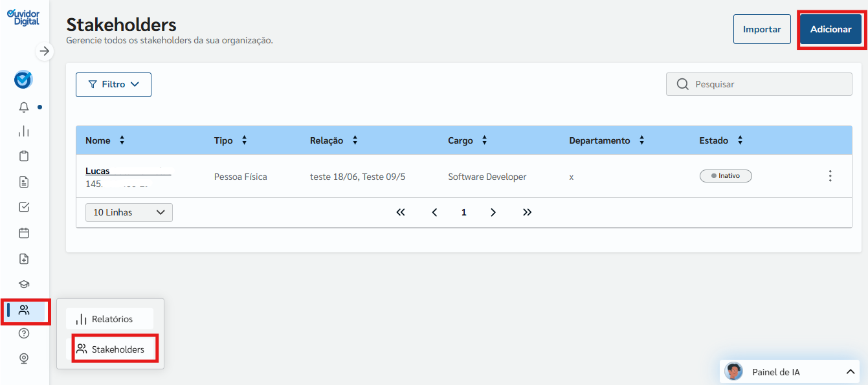The height and width of the screenshot is (385, 868).
Task: Click the AI panel avatar
Action: 733,371
